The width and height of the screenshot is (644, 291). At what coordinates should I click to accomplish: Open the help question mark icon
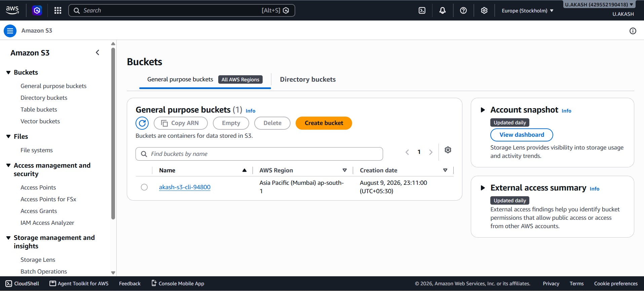click(463, 10)
